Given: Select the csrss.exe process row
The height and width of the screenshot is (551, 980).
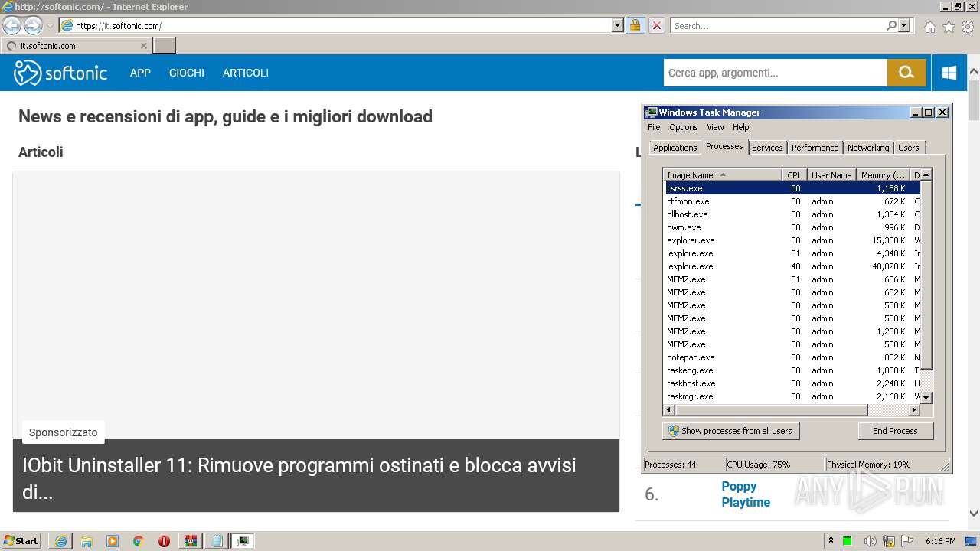Looking at the screenshot, I should (792, 188).
